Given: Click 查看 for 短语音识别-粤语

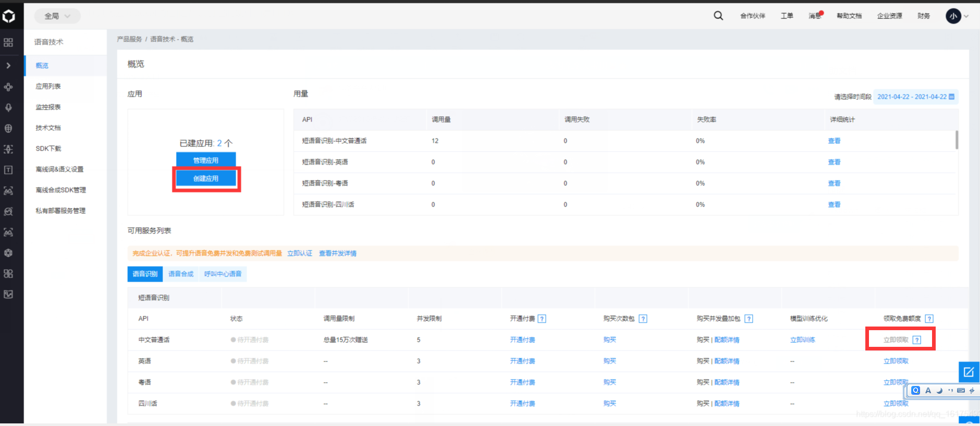Looking at the screenshot, I should pos(834,183).
